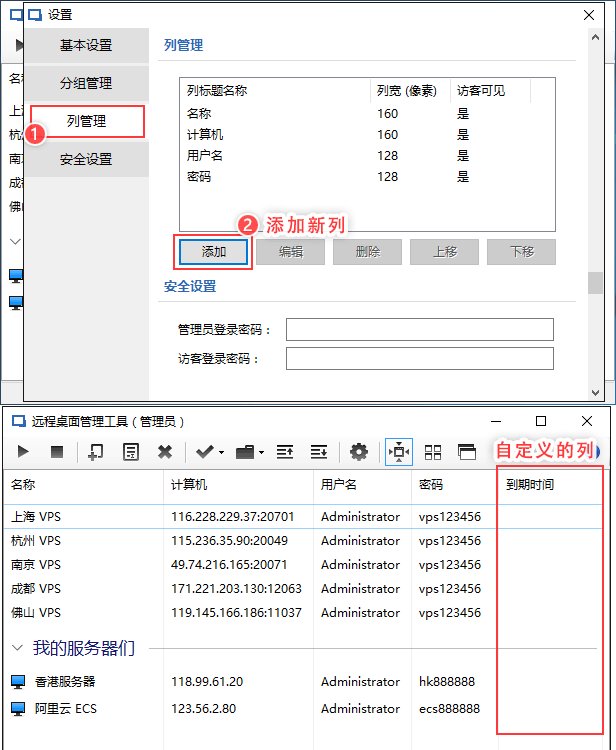This screenshot has height=750, width=616.
Task: Click the edit connection properties toolbar icon
Action: click(x=131, y=452)
